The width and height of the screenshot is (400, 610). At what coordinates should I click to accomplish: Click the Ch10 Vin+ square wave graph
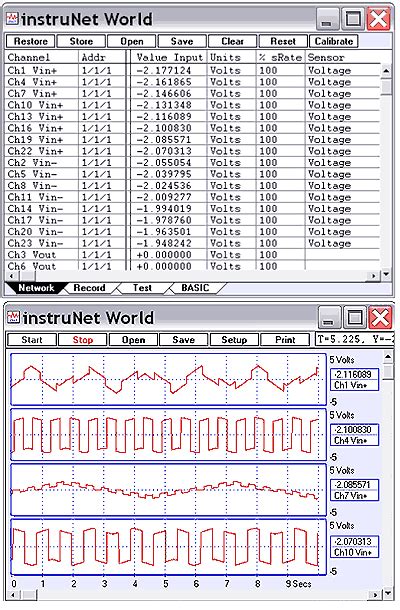click(x=168, y=547)
